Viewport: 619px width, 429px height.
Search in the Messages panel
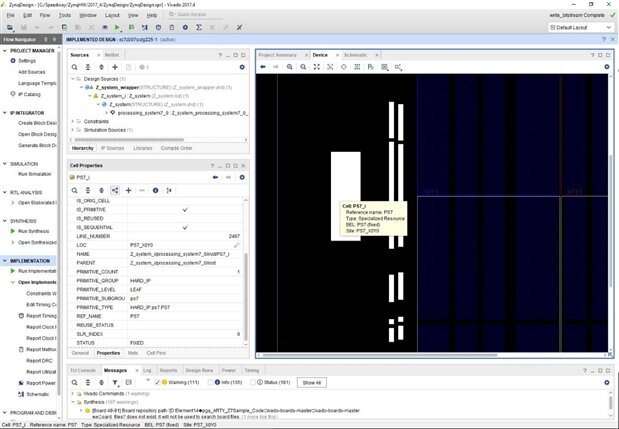coord(74,382)
